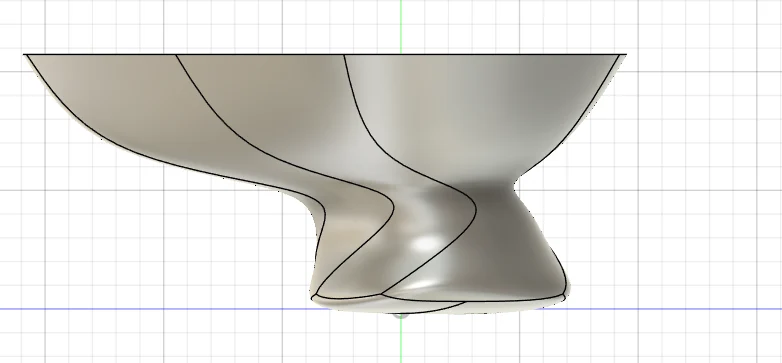Select the vertex where the third curve meets the rim
Screen dimensions: 782x363
pyautogui.click(x=344, y=55)
